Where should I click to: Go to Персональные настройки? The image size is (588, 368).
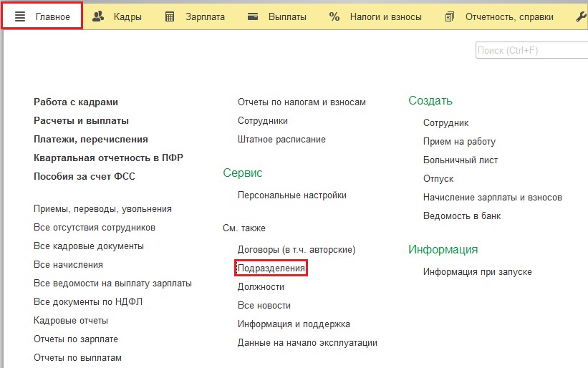[292, 195]
